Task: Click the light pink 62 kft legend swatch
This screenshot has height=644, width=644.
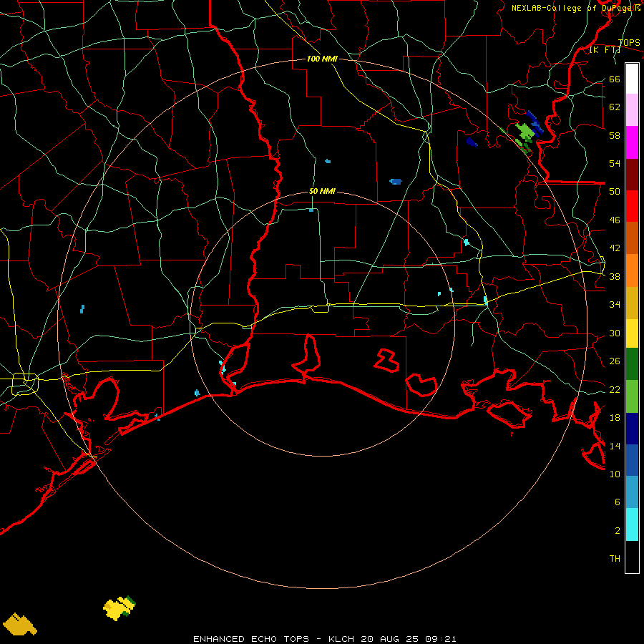Action: pos(632,110)
